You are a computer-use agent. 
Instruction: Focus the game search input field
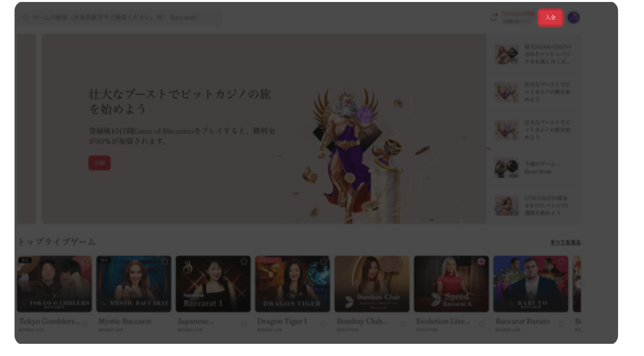pyautogui.click(x=118, y=18)
